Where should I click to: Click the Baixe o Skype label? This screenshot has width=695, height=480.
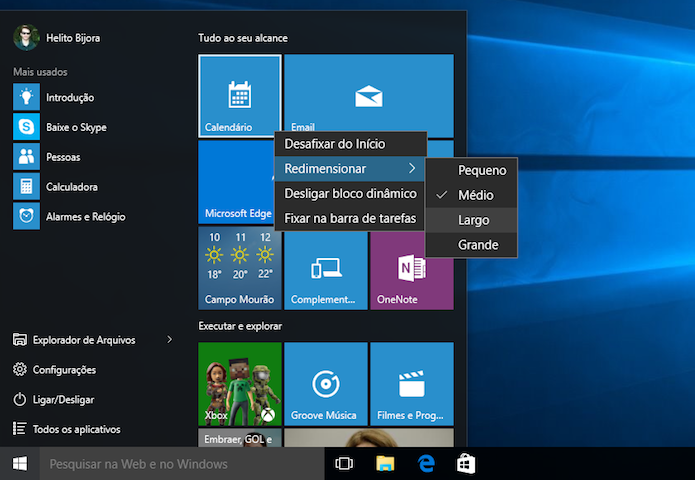(76, 127)
